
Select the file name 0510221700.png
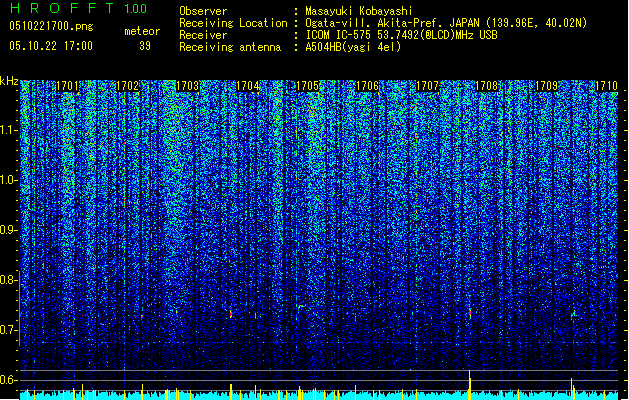51,26
